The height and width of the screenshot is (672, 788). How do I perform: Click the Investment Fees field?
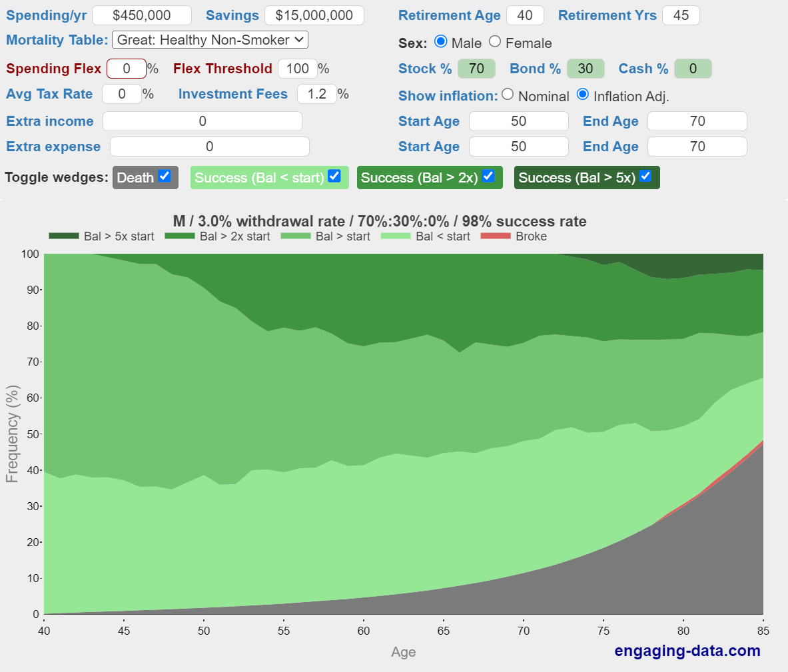[316, 94]
